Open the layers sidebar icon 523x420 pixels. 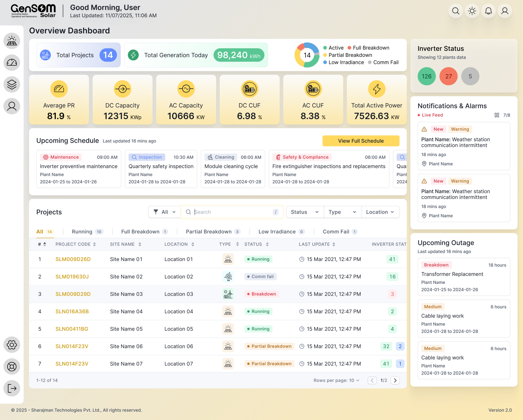pyautogui.click(x=12, y=84)
